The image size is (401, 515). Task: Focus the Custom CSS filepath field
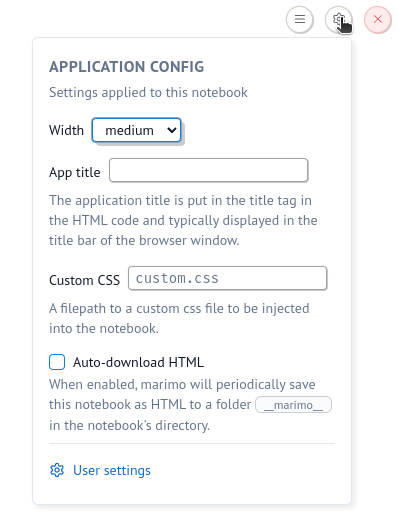(227, 278)
